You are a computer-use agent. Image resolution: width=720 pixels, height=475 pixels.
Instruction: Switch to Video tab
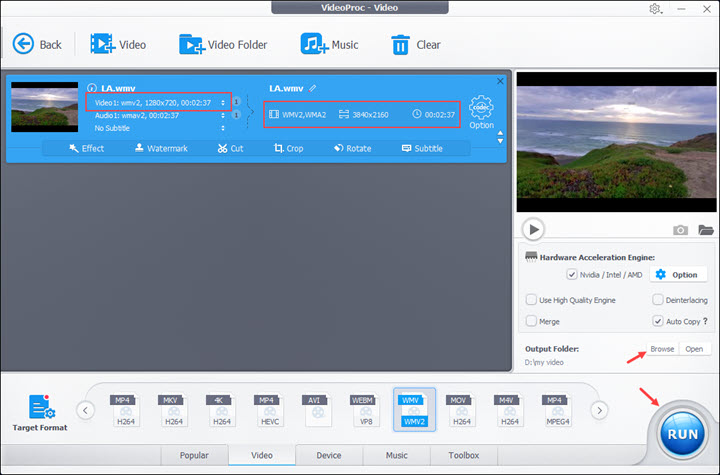(262, 455)
